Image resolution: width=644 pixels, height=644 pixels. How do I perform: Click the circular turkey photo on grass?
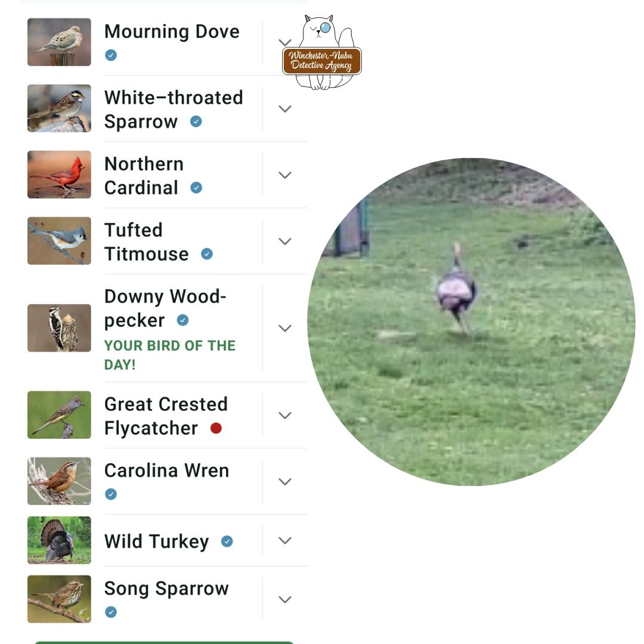[471, 321]
